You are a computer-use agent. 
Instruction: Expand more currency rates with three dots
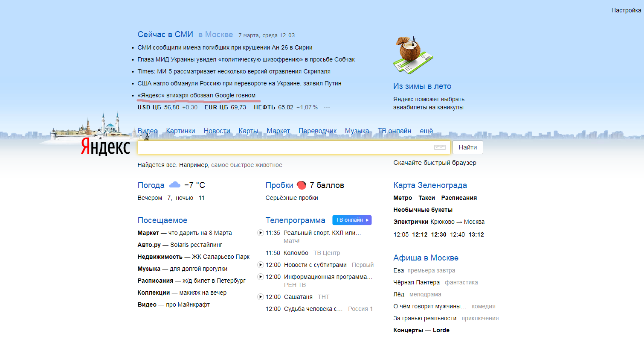point(327,107)
